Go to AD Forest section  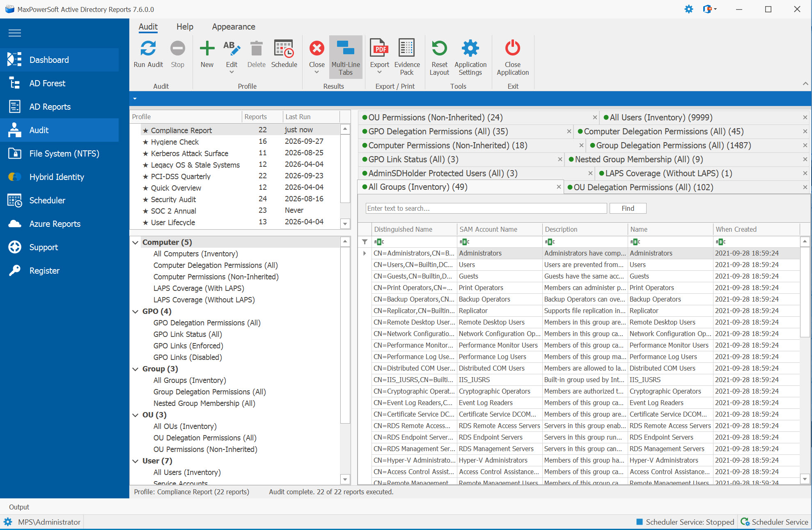click(x=60, y=83)
